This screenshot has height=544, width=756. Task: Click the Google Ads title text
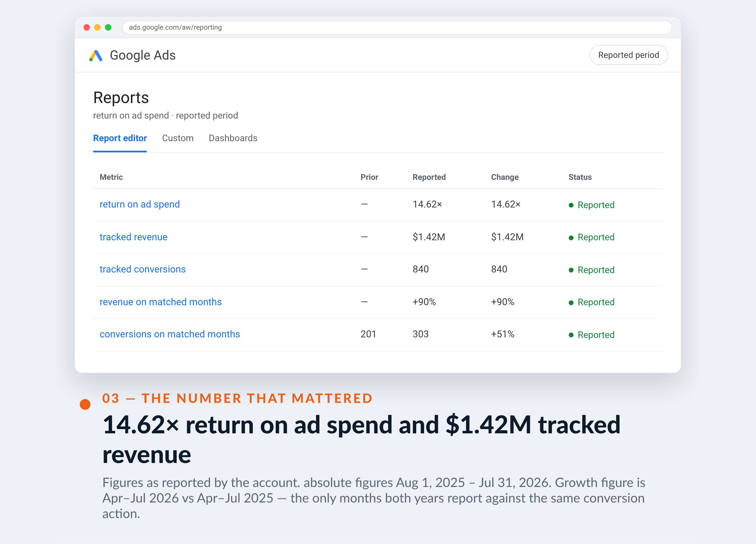pos(143,55)
